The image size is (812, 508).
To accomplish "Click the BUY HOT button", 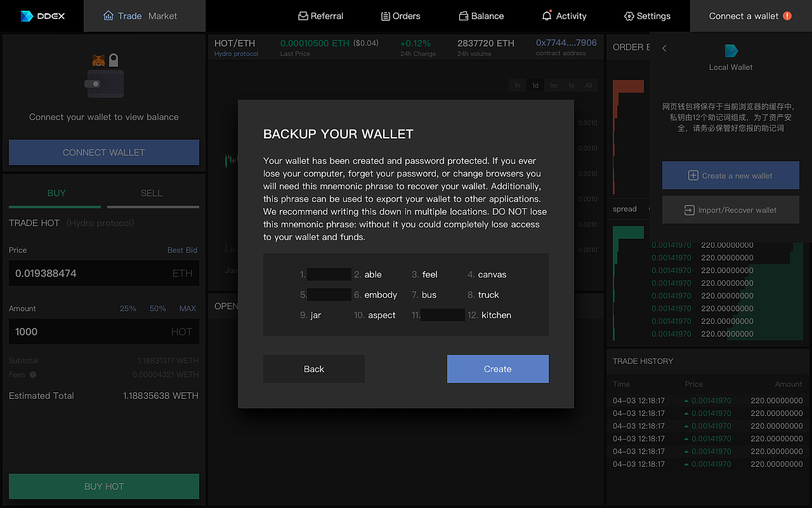I will pyautogui.click(x=104, y=486).
